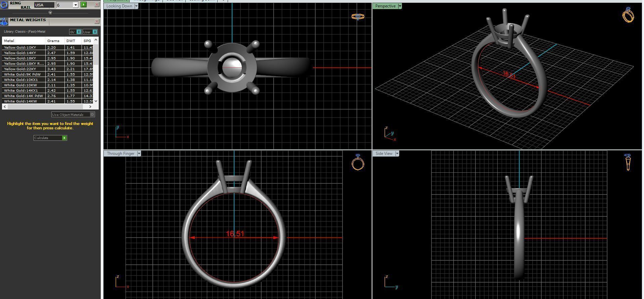Click orange ring icon in Perspective viewport

tap(628, 15)
